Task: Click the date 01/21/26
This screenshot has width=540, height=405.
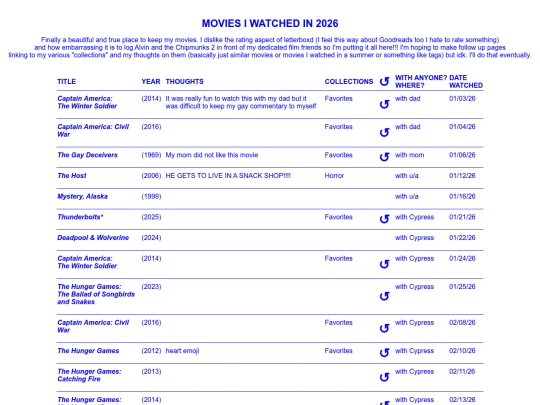Action: (462, 217)
